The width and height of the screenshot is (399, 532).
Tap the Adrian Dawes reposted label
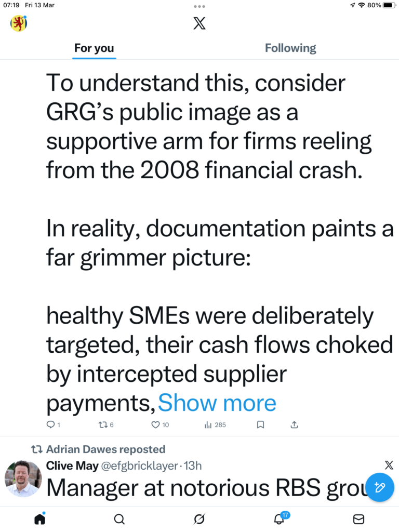coord(105,449)
